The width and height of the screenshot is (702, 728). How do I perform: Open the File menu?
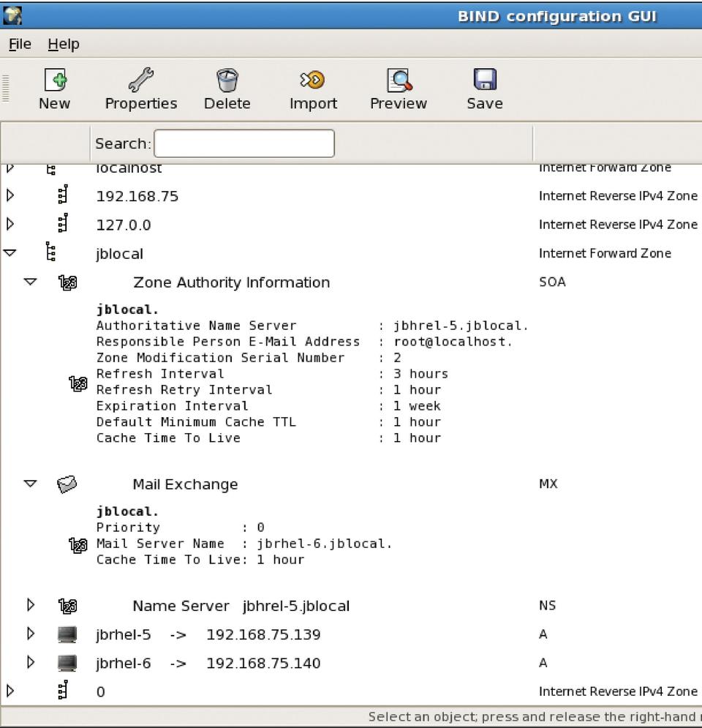(20, 45)
